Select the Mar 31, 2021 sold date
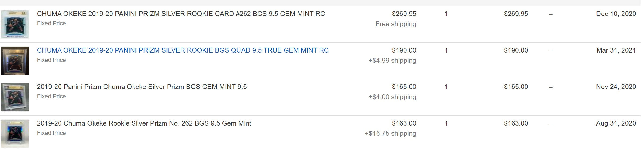Image resolution: width=644 pixels, height=149 pixels. pos(616,50)
